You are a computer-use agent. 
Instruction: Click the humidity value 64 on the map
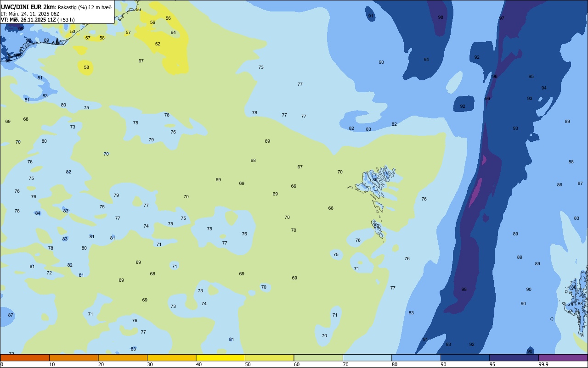pos(173,33)
